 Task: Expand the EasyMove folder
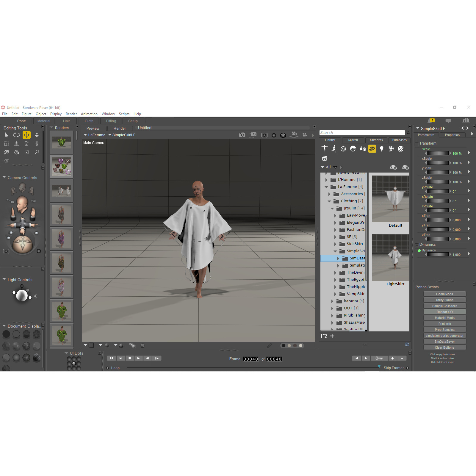[335, 215]
